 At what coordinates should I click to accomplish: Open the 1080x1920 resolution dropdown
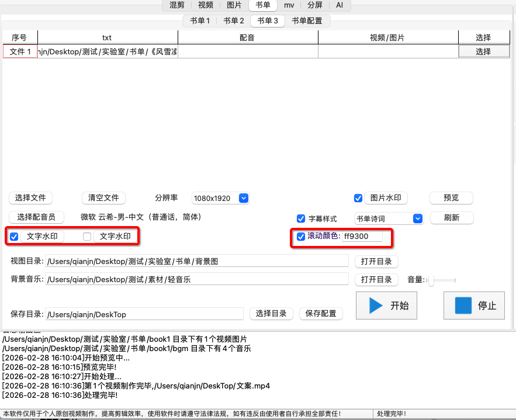[x=244, y=198]
